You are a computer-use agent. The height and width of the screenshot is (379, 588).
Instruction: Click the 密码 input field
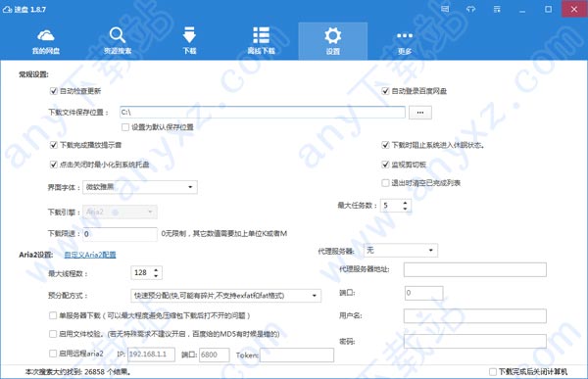[474, 341]
